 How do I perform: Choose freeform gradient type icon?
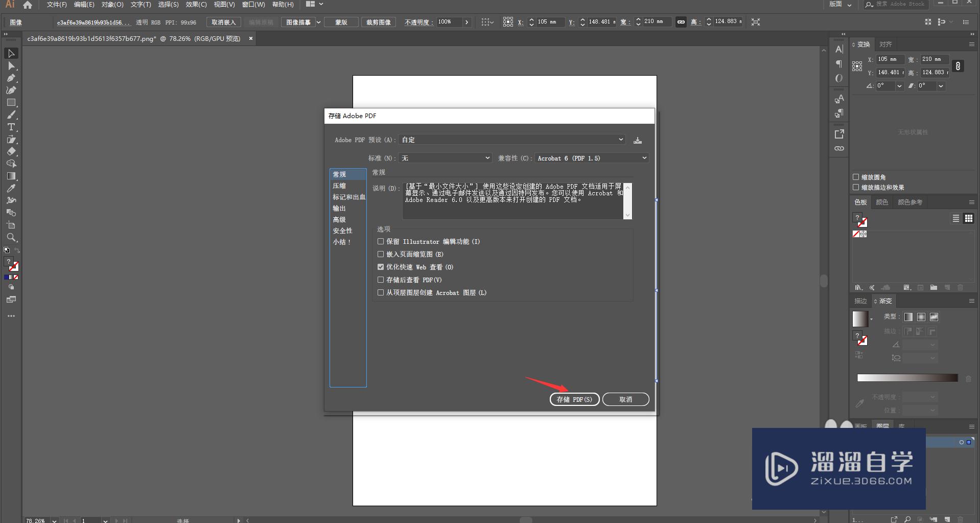click(934, 317)
